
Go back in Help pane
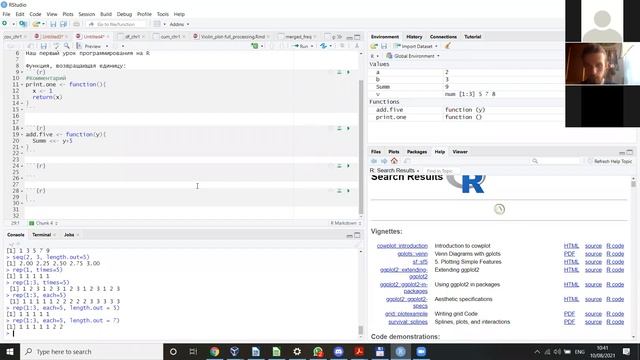(374, 161)
